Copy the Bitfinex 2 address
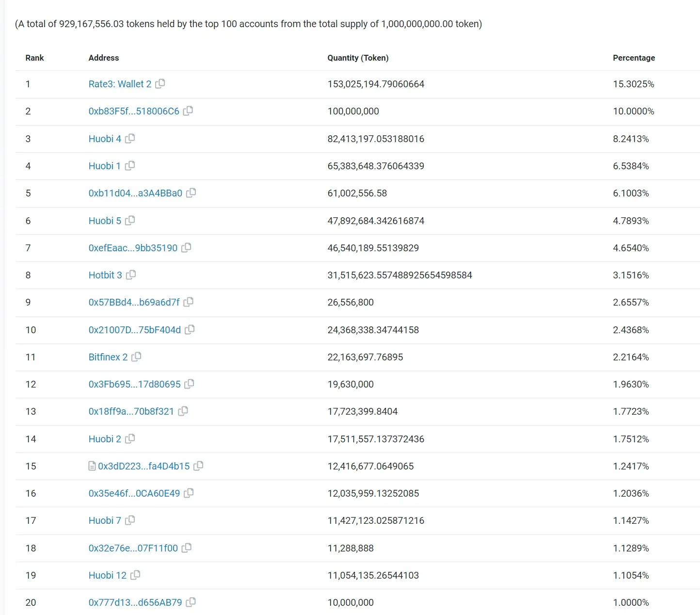Viewport: 700px width, 615px height. point(136,356)
